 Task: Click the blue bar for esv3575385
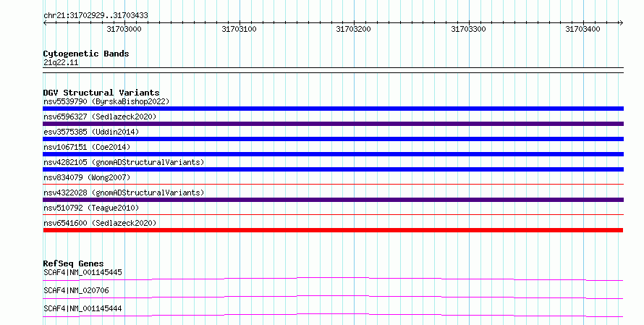point(333,139)
